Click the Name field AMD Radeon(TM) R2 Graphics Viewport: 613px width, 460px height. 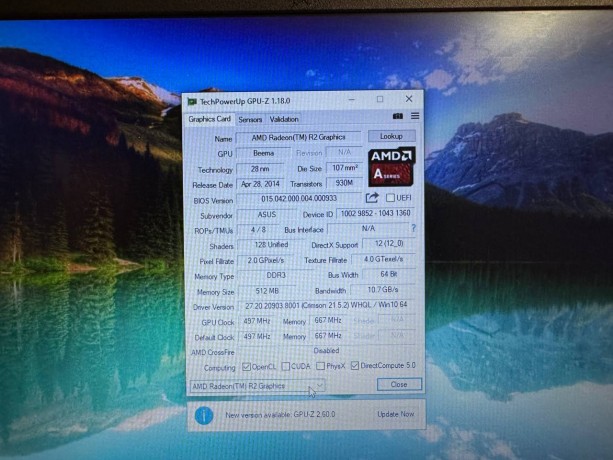(x=298, y=137)
